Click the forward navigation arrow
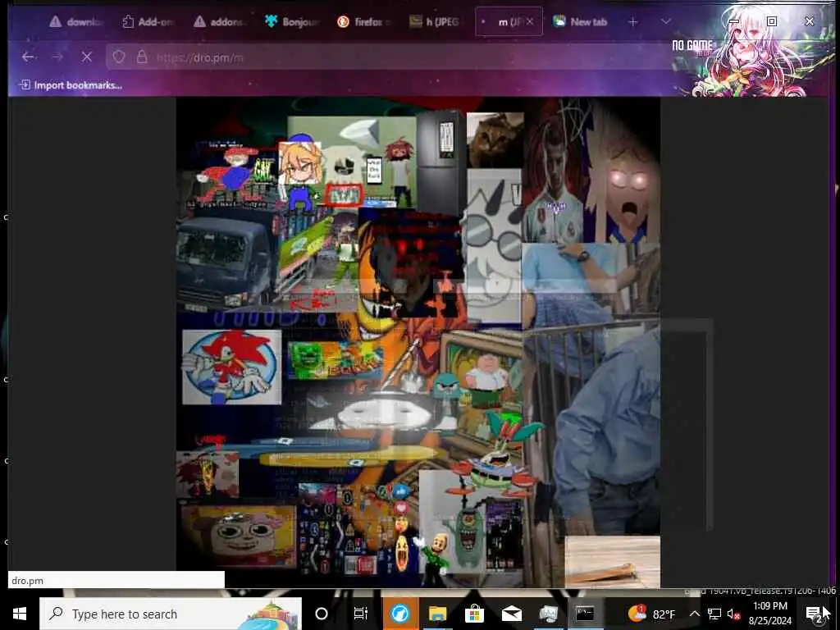Screen dimensions: 840x630 click(x=58, y=57)
